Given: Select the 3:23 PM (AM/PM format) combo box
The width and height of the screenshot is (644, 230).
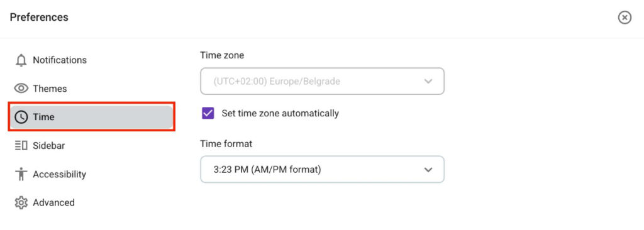Looking at the screenshot, I should click(322, 169).
